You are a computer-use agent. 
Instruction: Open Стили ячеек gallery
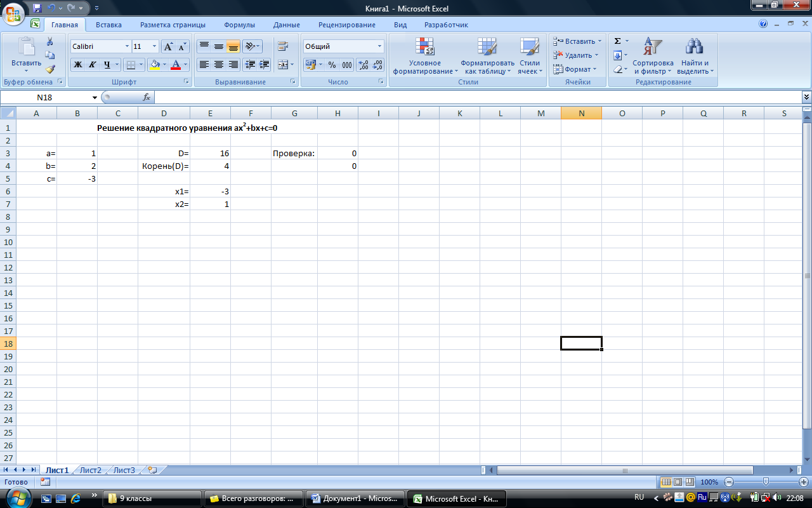(x=529, y=56)
